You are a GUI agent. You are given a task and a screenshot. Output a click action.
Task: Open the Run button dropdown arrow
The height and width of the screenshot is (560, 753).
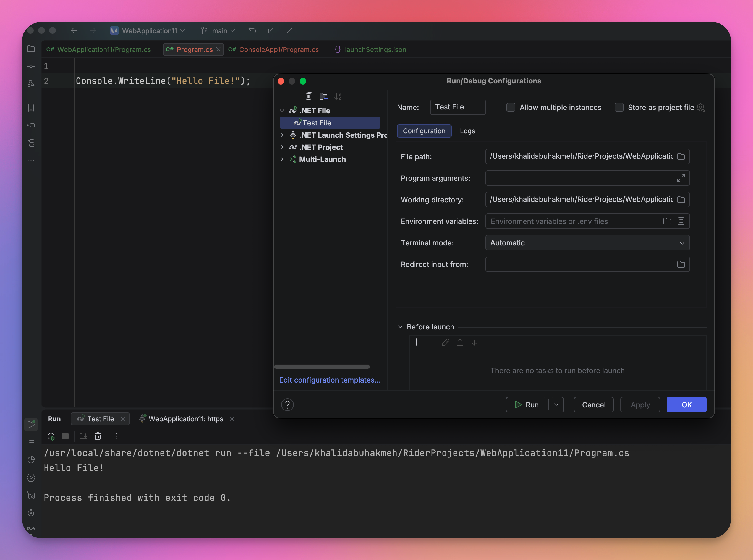pyautogui.click(x=556, y=405)
